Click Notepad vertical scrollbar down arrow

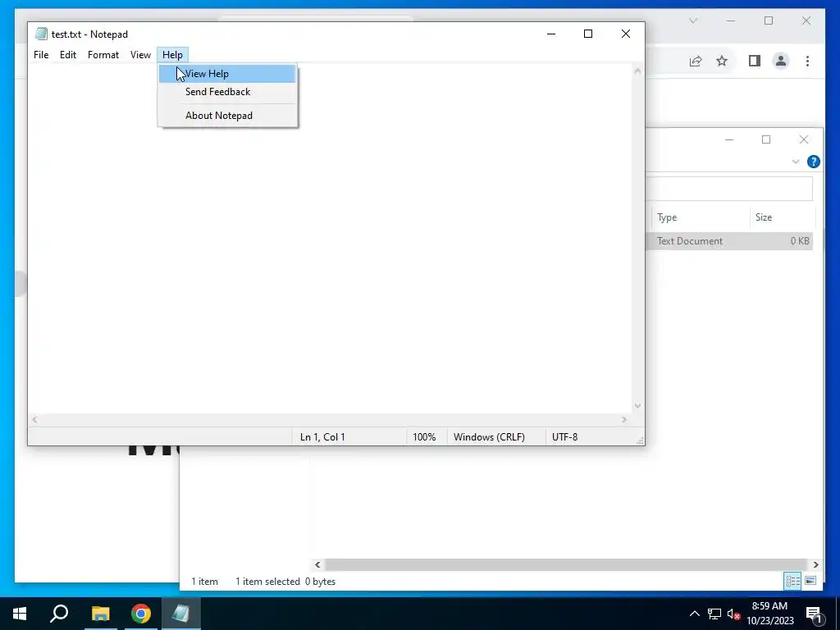pos(637,405)
